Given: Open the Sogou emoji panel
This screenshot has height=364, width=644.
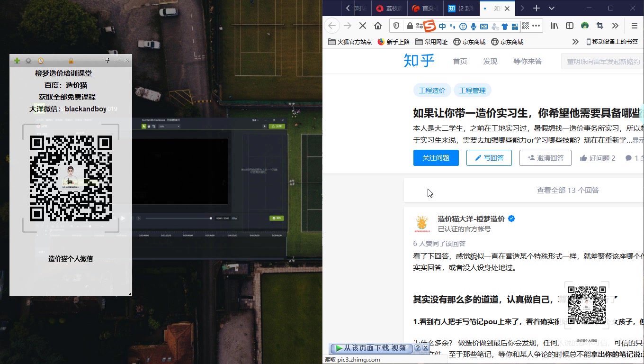Looking at the screenshot, I should (x=463, y=26).
